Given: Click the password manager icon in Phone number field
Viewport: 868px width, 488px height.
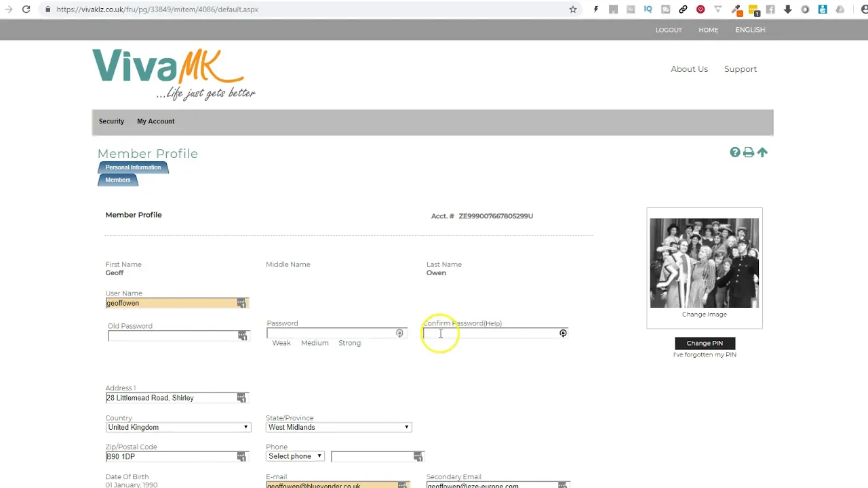Looking at the screenshot, I should click(x=418, y=457).
